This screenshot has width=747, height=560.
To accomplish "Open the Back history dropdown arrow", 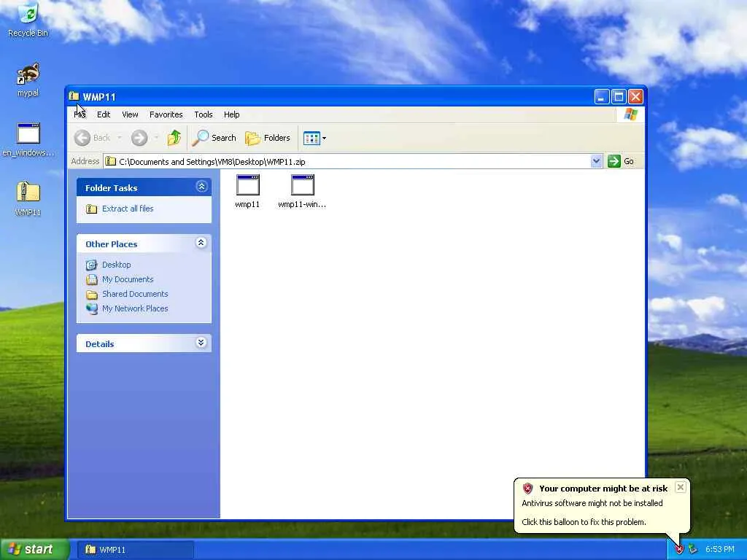I will point(120,138).
